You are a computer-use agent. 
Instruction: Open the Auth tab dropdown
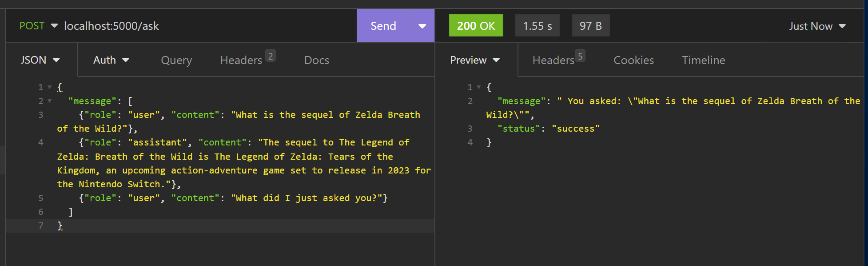coord(111,60)
